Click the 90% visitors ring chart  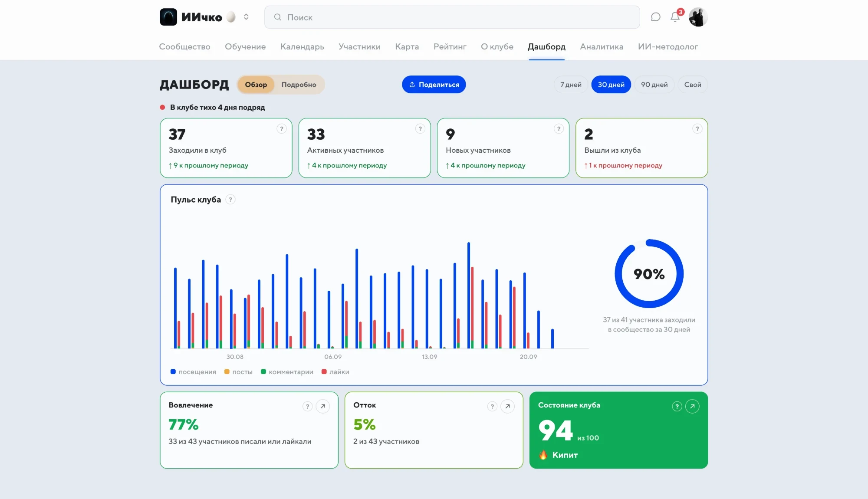(649, 274)
